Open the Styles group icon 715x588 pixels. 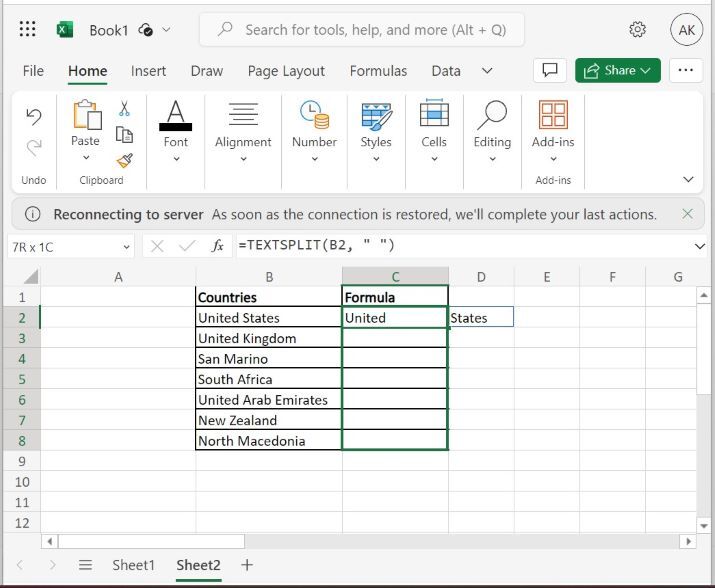click(x=376, y=116)
